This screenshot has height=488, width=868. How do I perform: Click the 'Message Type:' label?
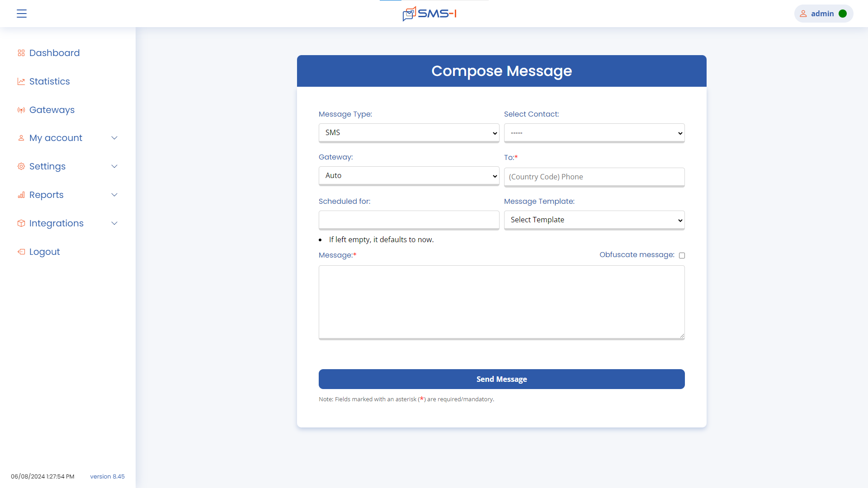(x=345, y=114)
